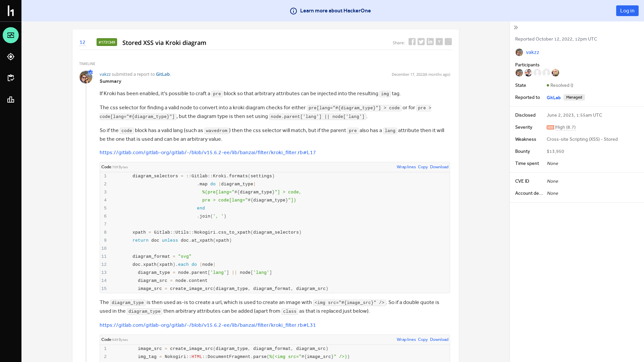Collapse the report details side panel

pos(516,27)
